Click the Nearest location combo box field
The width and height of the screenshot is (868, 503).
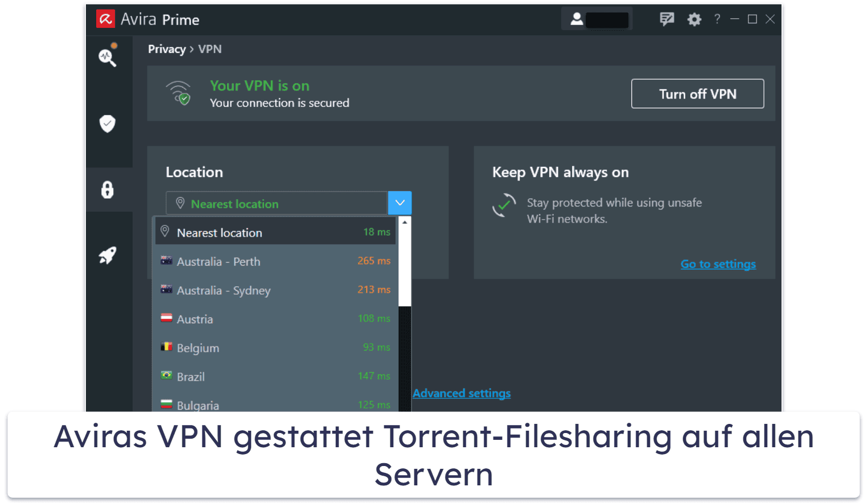[x=277, y=203]
